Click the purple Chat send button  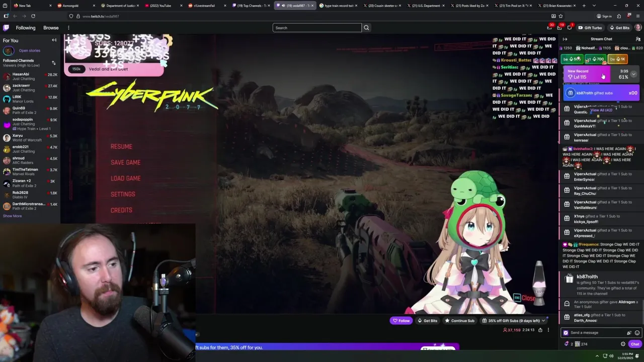coord(635,344)
